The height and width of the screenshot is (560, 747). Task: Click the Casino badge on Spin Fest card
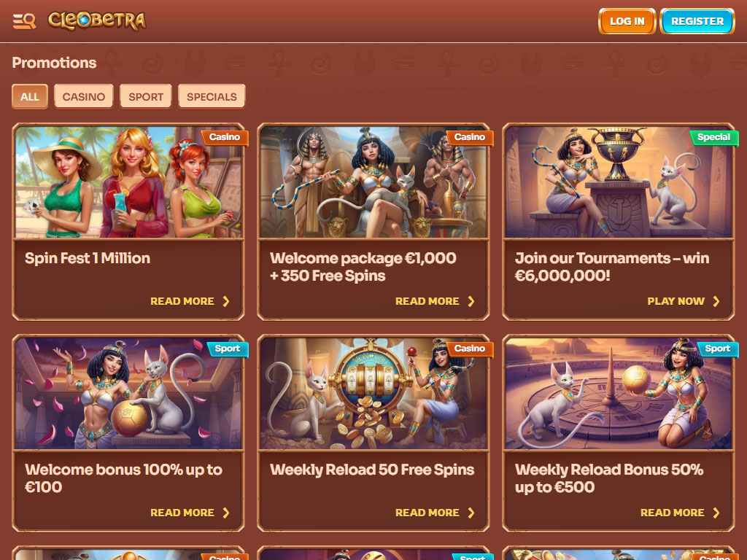225,137
